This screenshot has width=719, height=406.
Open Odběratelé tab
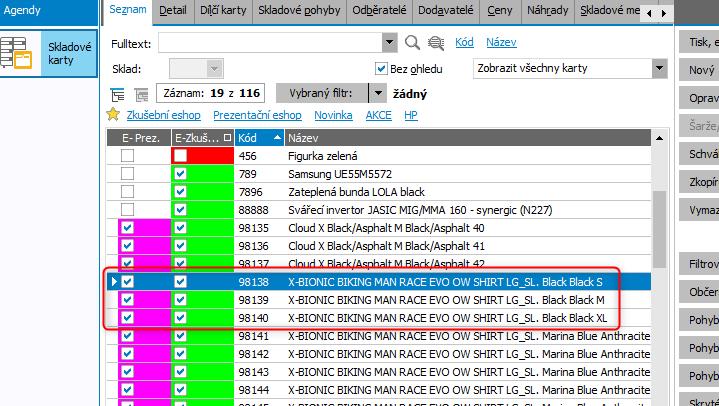[379, 11]
